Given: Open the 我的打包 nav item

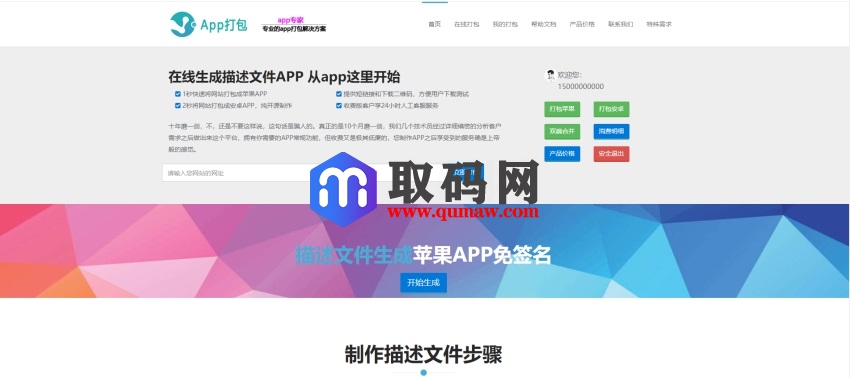Looking at the screenshot, I should coord(505,24).
